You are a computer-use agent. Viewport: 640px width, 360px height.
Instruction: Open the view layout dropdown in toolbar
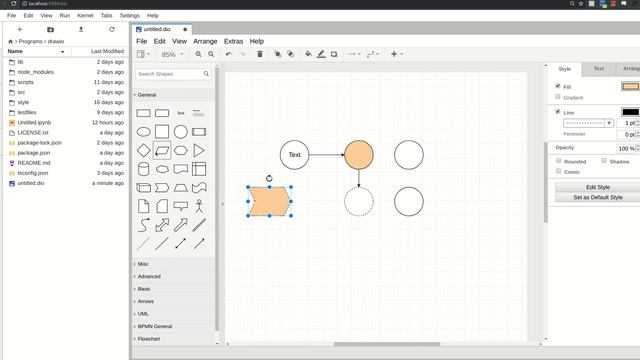click(x=143, y=54)
